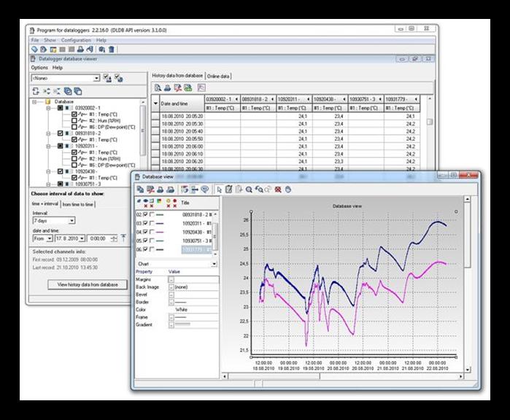Click the second printer icon in Database view toolbar
The image size is (510, 420).
170,190
